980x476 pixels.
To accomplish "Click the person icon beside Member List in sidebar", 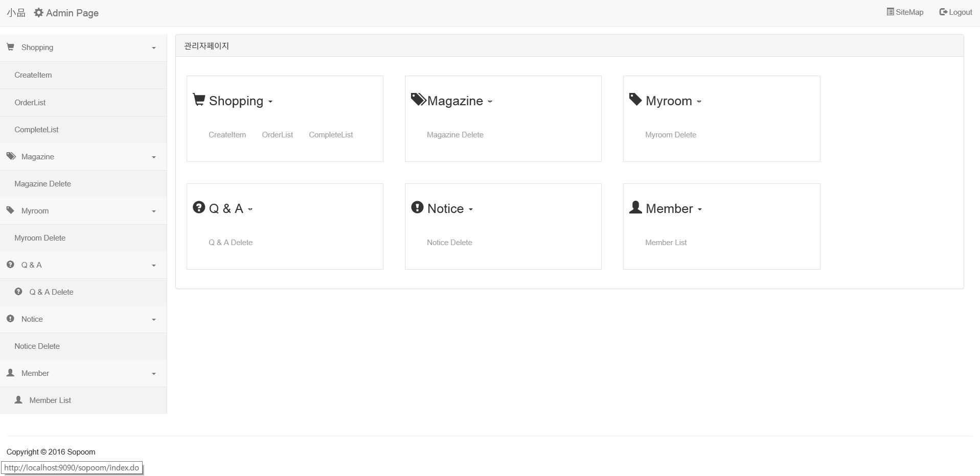I will click(x=18, y=400).
